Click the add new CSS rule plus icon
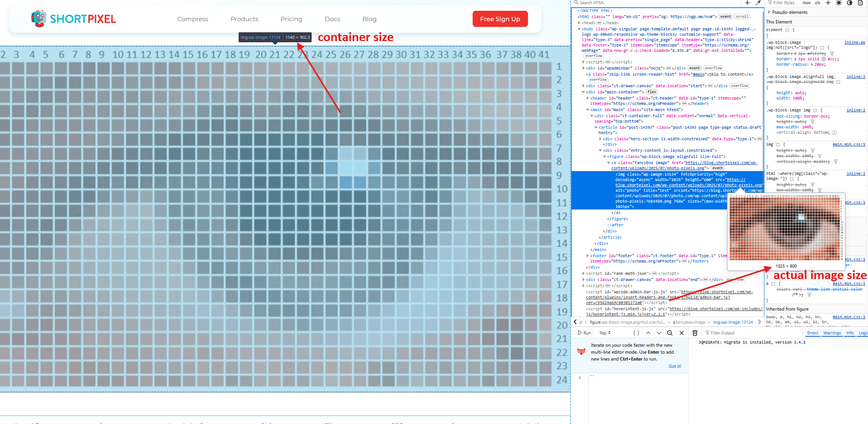 (828, 3)
